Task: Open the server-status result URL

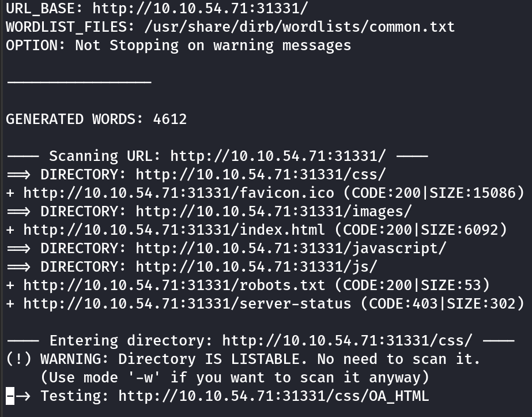Action: click(187, 304)
